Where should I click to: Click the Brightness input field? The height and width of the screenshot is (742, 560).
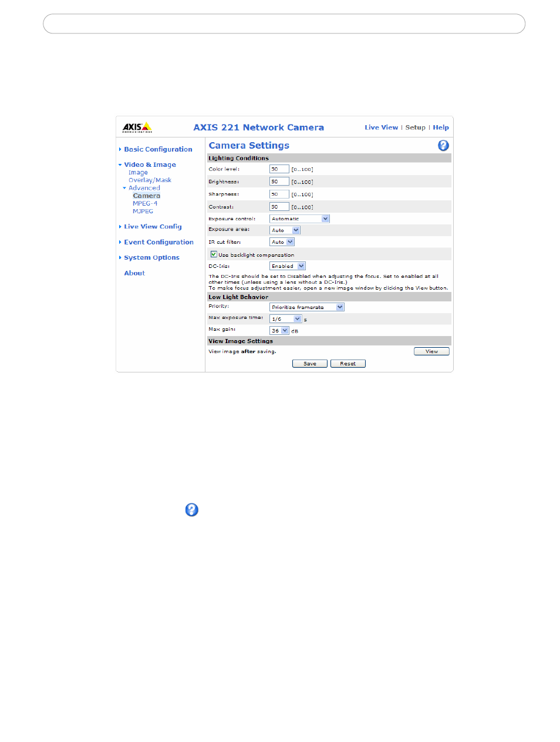(x=279, y=182)
